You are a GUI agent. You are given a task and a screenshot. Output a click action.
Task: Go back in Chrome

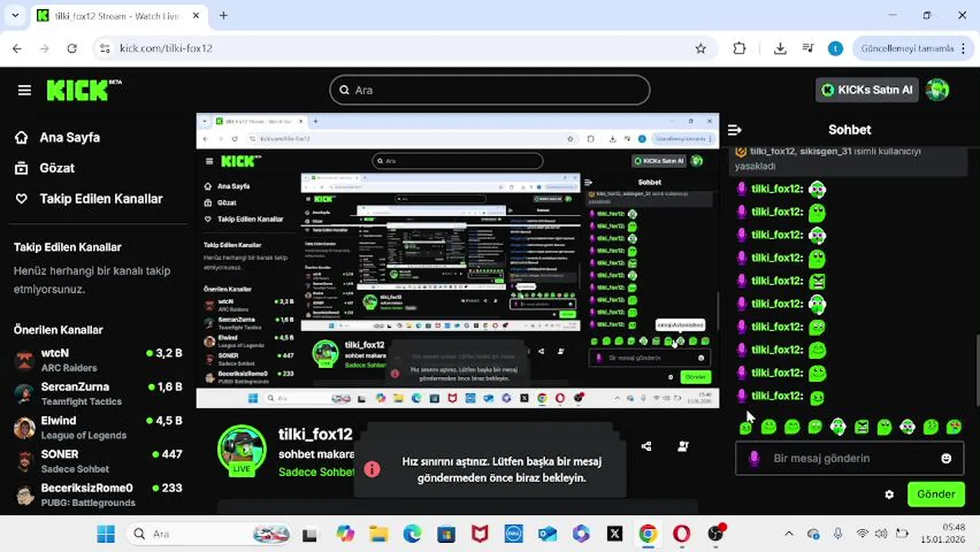[17, 48]
